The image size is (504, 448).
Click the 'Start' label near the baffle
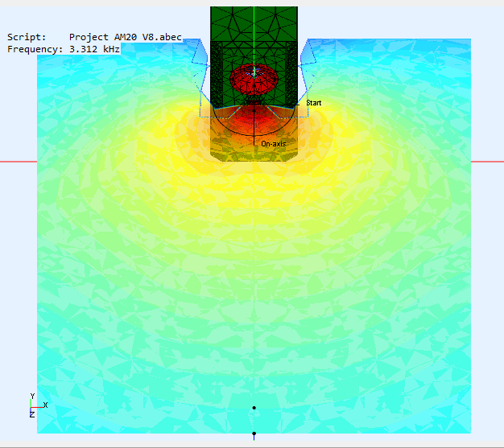314,103
